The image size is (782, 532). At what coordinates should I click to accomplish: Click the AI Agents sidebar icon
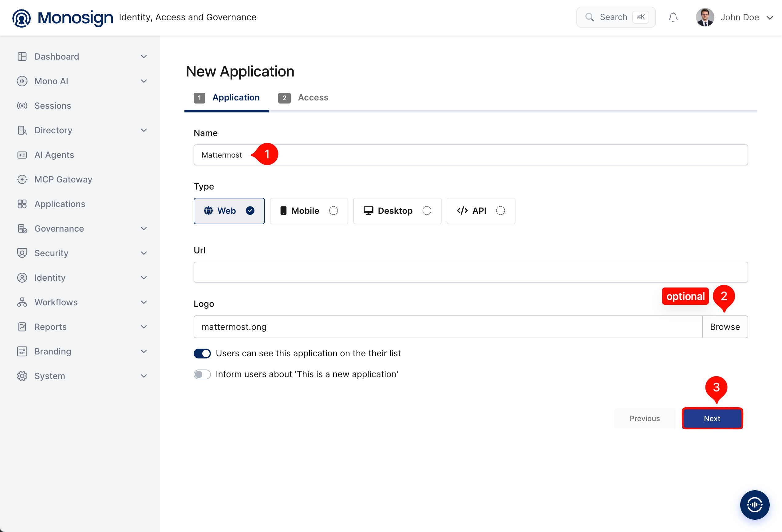[x=22, y=155]
